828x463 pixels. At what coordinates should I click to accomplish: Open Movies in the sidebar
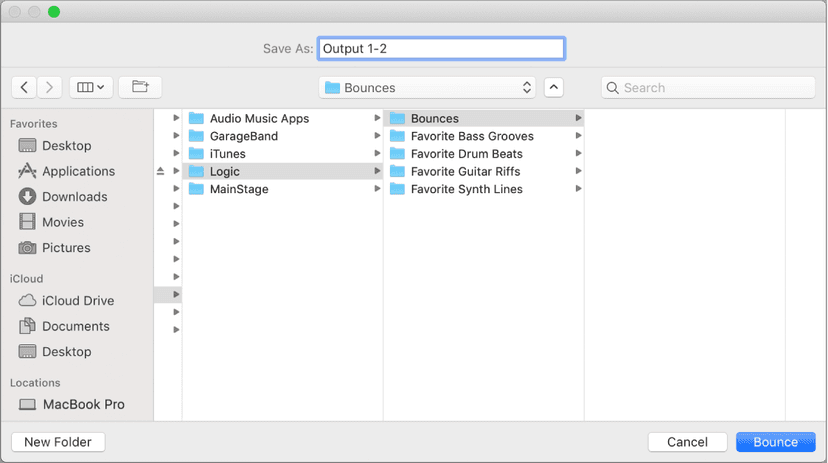51,222
